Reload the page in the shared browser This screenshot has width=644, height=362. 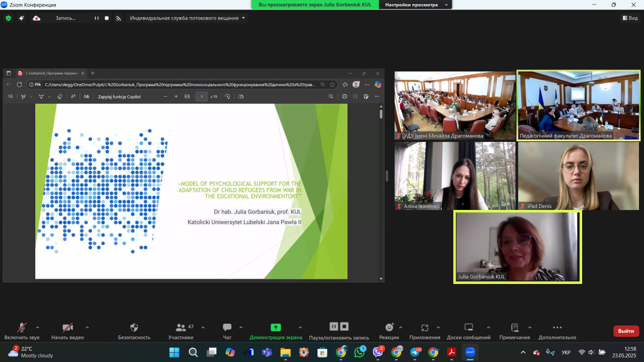click(20, 85)
